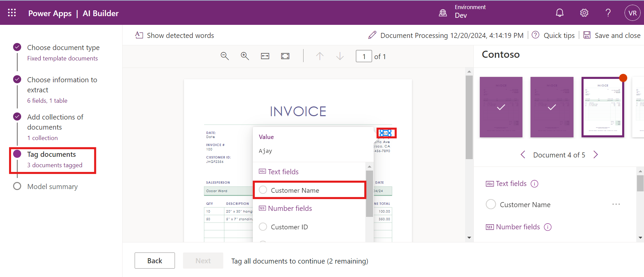
Task: Go to the previous document chevron
Action: (523, 155)
